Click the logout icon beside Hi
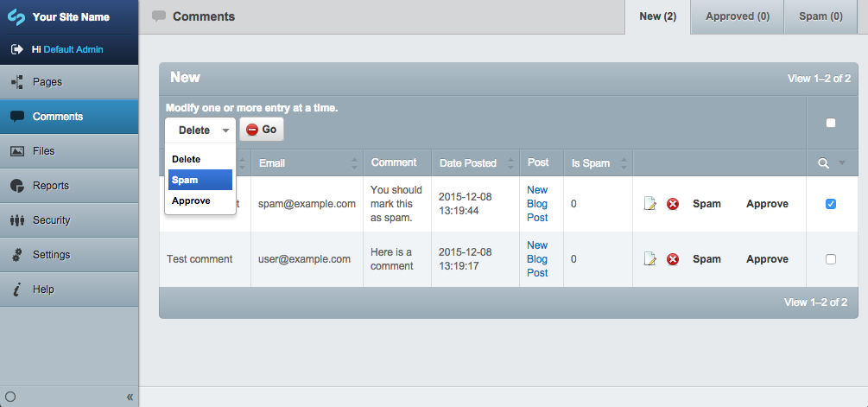The width and height of the screenshot is (868, 407). (16, 49)
